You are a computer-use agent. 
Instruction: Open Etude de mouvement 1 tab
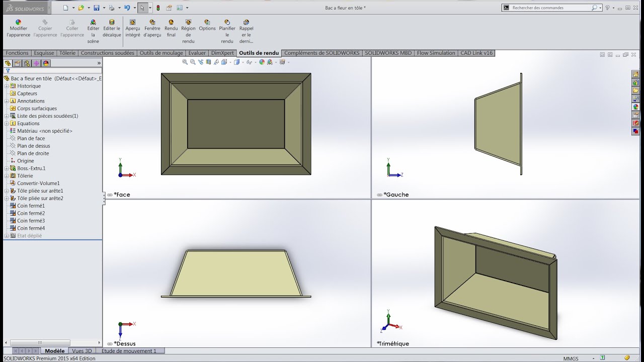[x=129, y=351]
